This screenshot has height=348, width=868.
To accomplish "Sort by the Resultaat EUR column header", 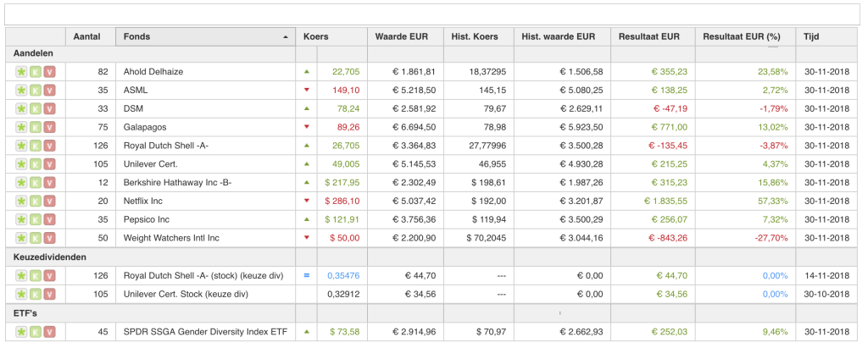I will [653, 37].
